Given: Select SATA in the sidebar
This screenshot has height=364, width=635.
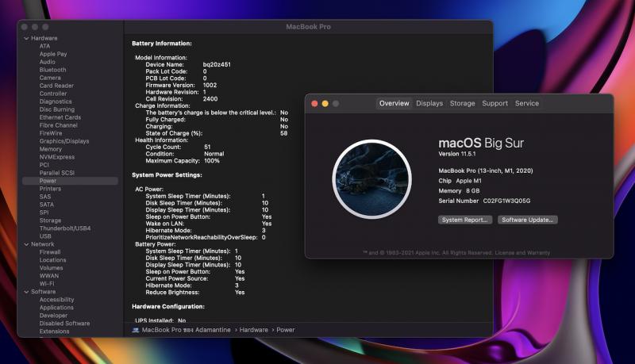Looking at the screenshot, I should (x=47, y=205).
